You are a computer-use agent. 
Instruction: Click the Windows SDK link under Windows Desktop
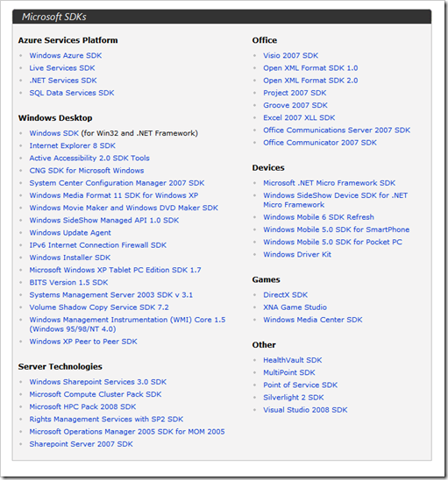[x=54, y=133]
